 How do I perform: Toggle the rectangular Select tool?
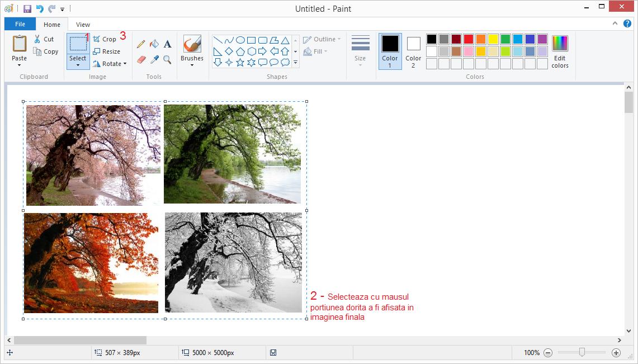[78, 44]
